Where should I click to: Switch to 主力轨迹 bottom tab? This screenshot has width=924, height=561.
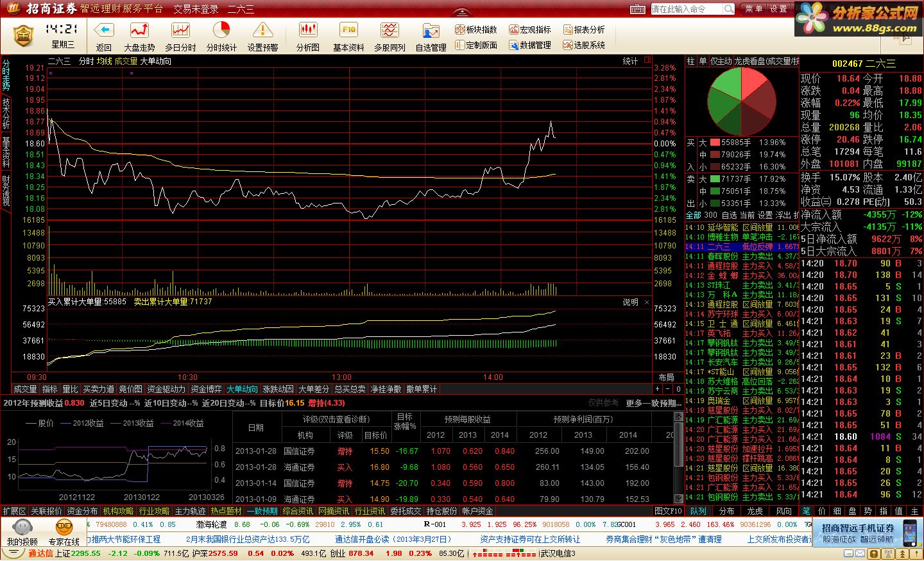click(191, 511)
